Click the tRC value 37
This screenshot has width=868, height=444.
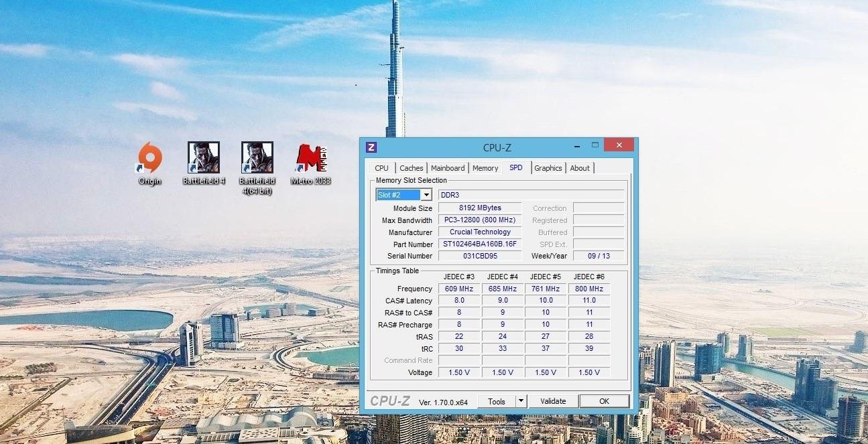coord(546,349)
